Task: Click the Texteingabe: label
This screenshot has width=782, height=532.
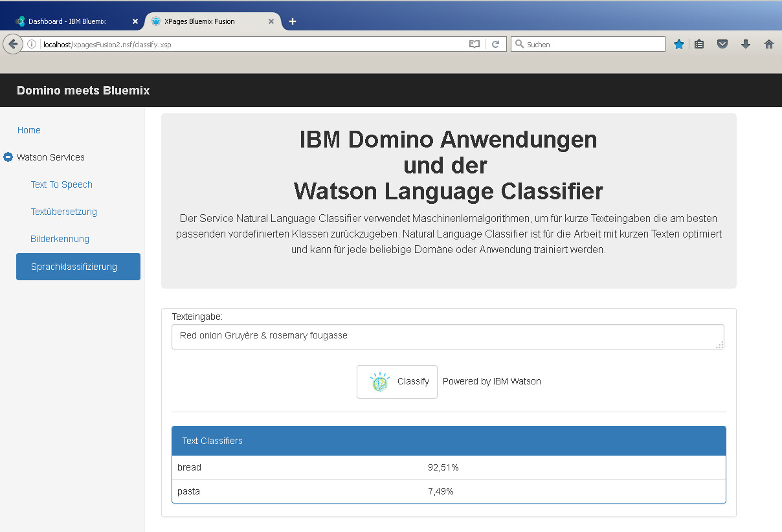Action: [x=197, y=316]
